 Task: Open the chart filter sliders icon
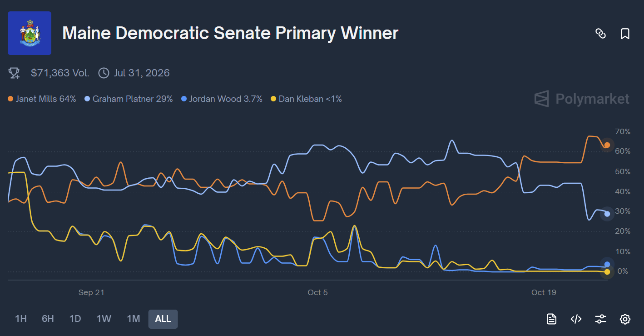(x=600, y=319)
